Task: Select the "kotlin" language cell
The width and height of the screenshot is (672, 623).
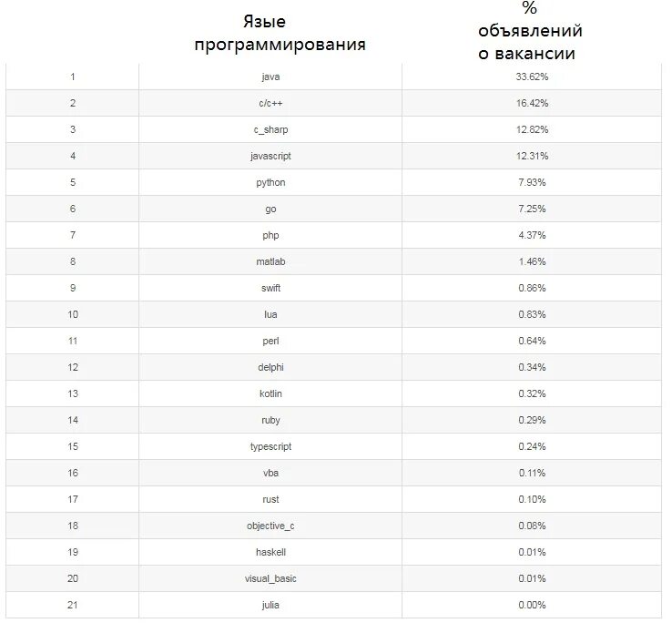Action: pos(270,393)
